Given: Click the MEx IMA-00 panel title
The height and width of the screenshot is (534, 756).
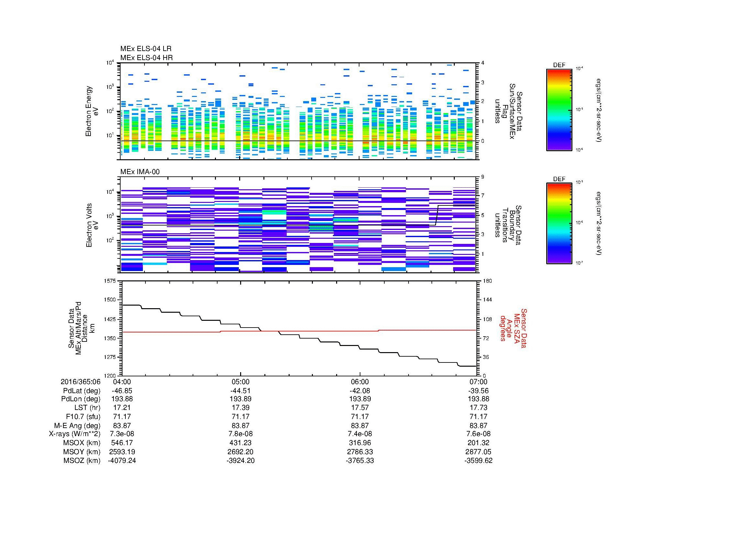Looking at the screenshot, I should 140,172.
